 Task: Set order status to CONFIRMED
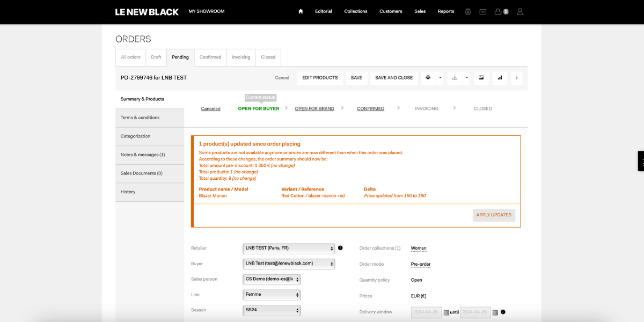click(x=371, y=109)
